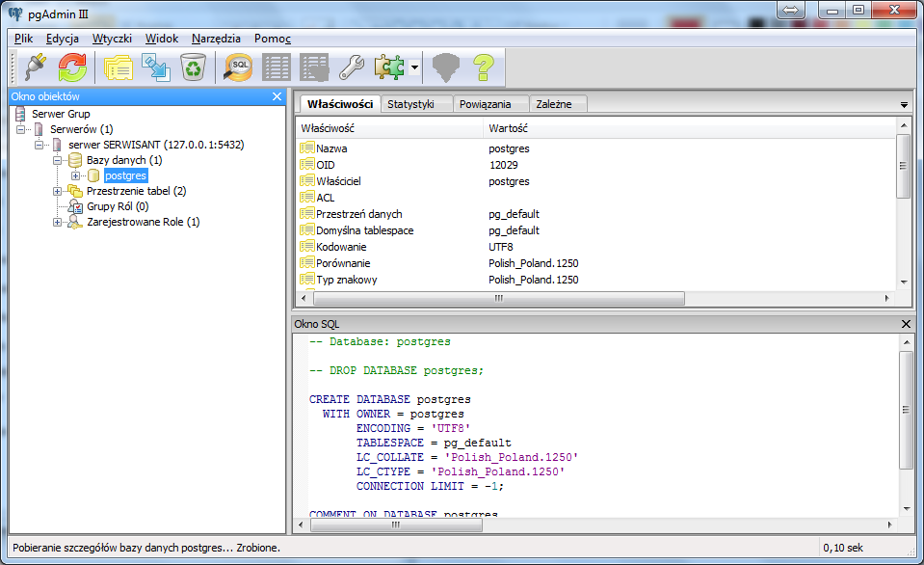Click the pgAdmin elephant title bar icon

click(x=15, y=13)
